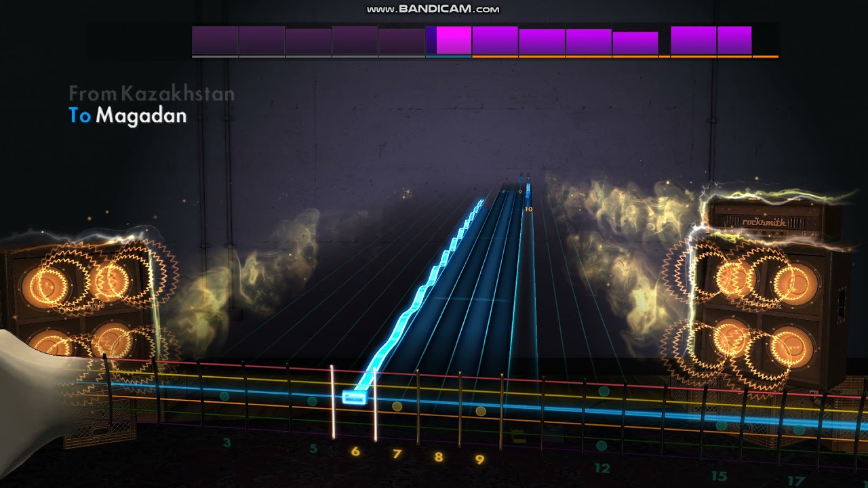Select the first dark purple song section
Image resolution: width=868 pixels, height=488 pixels.
215,40
